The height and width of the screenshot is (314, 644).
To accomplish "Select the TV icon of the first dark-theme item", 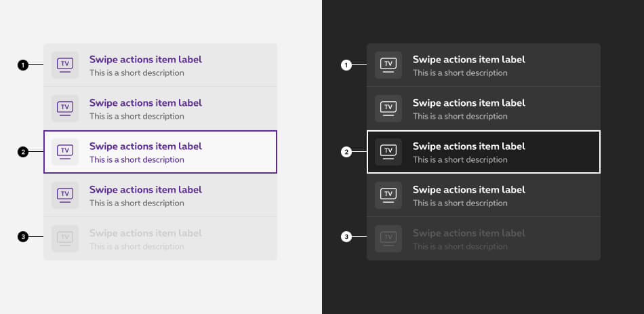I will tap(388, 65).
